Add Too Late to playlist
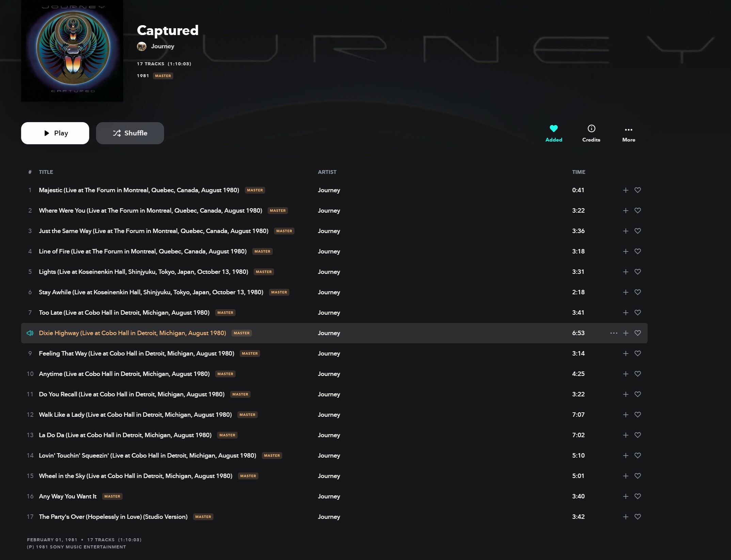 tap(625, 313)
